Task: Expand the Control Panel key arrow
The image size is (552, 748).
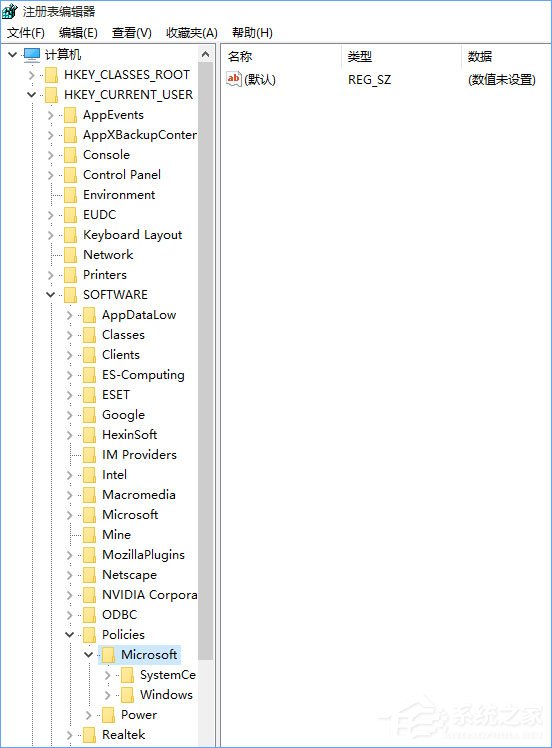Action: tap(51, 175)
